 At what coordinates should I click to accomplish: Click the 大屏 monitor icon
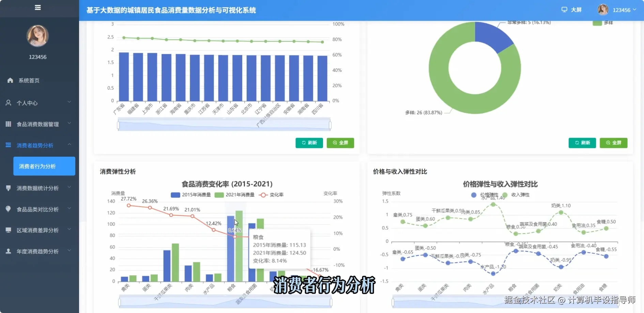(x=564, y=10)
